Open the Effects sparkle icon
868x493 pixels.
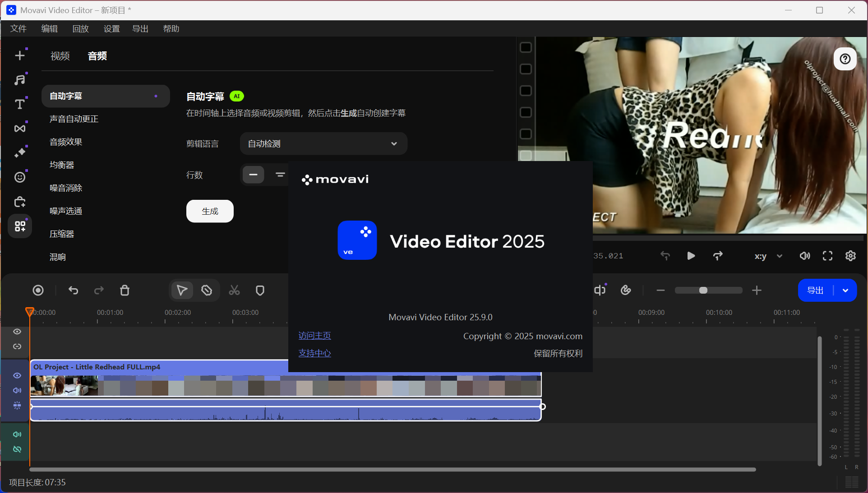(20, 153)
